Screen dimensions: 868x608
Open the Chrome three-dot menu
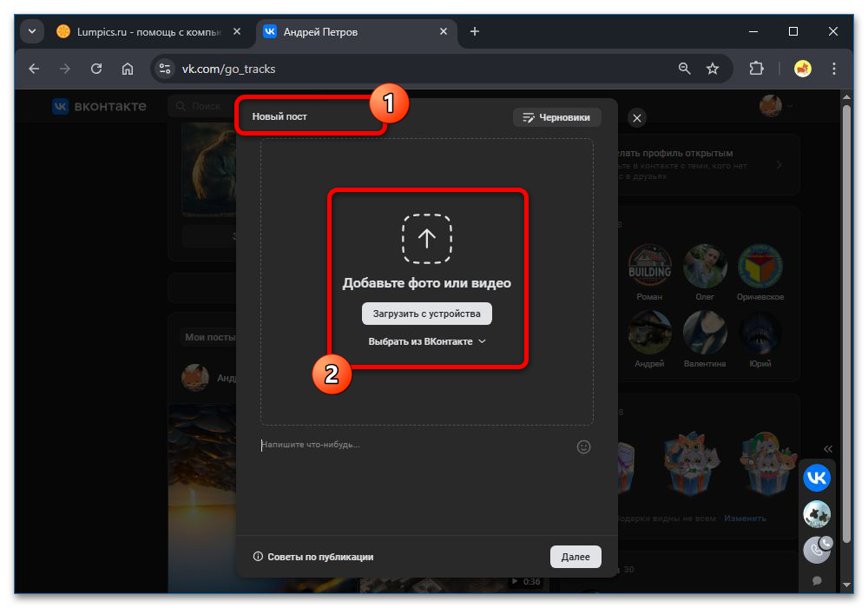pyautogui.click(x=833, y=69)
